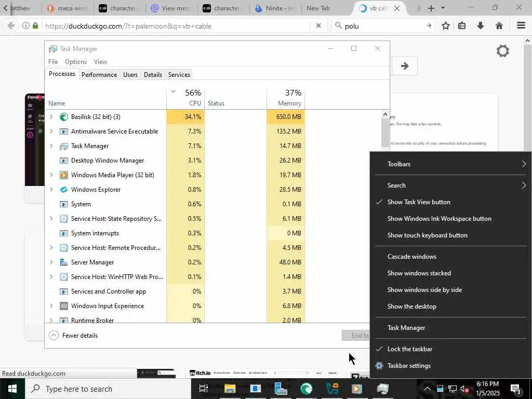532x399 pixels.
Task: Switch to the Services tab
Action: [179, 75]
